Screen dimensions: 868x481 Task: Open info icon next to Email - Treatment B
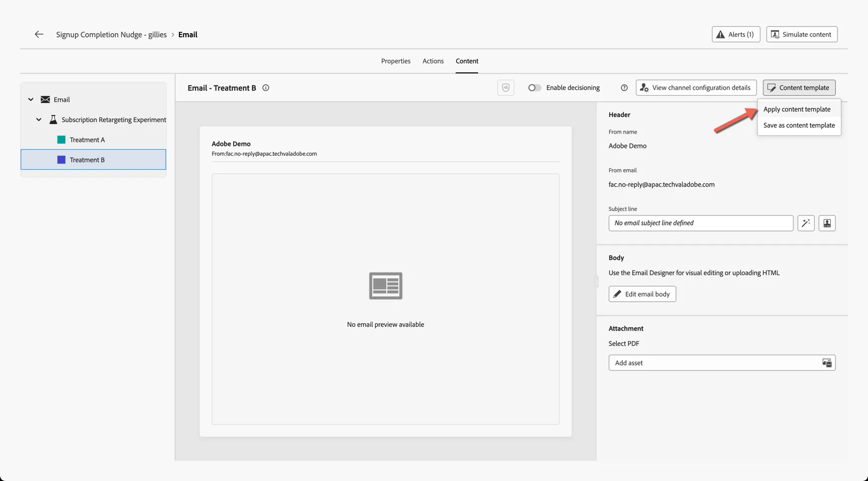coord(266,88)
